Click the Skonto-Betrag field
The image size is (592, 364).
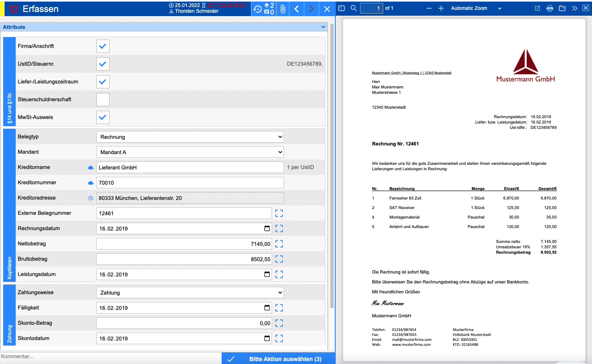184,323
